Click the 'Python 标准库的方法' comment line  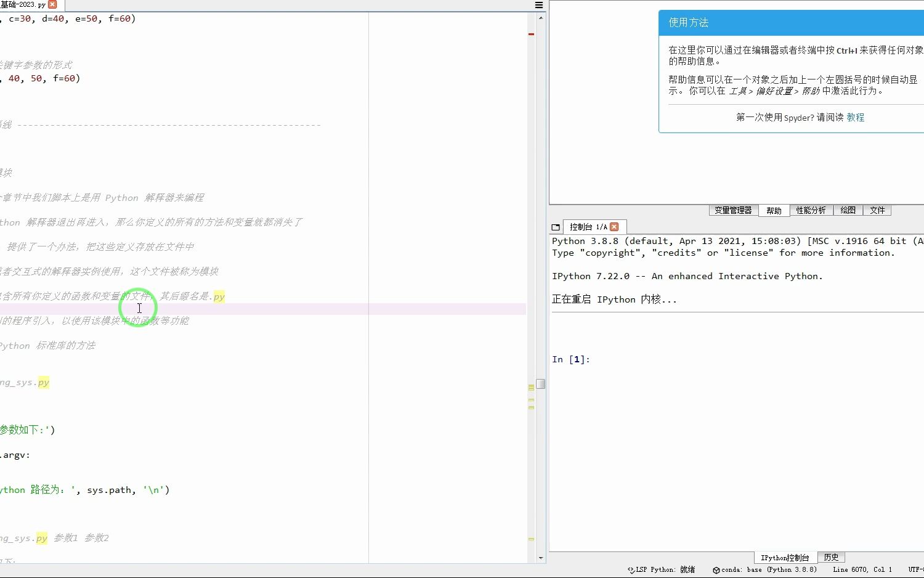point(47,346)
